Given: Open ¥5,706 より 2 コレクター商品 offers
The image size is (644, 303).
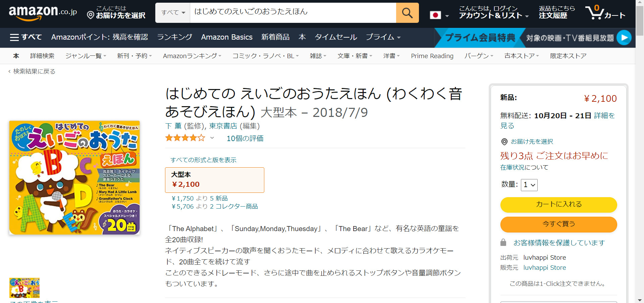Looking at the screenshot, I should 215,207.
